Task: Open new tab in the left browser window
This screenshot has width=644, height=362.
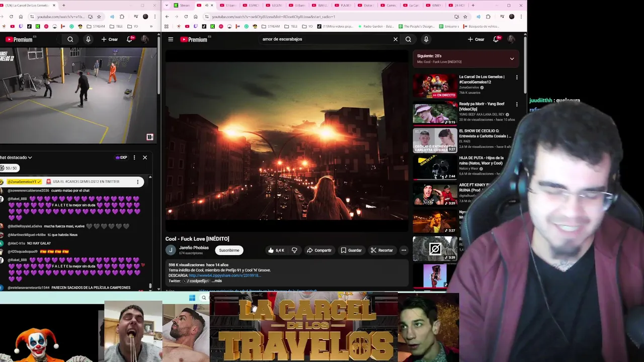Action: pos(63,6)
